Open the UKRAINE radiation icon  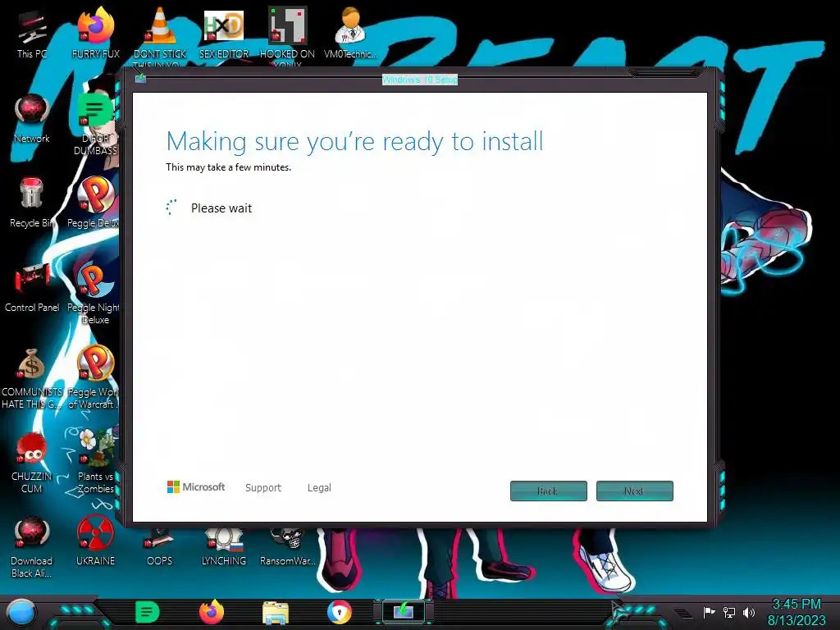coord(95,541)
